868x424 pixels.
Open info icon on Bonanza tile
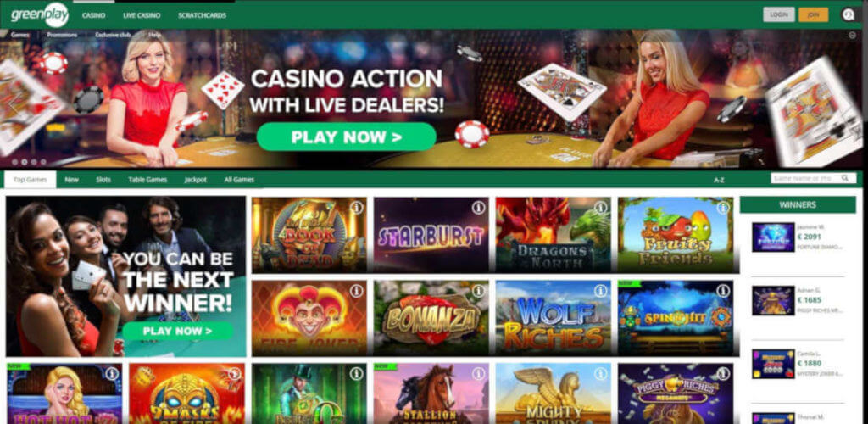(x=478, y=291)
